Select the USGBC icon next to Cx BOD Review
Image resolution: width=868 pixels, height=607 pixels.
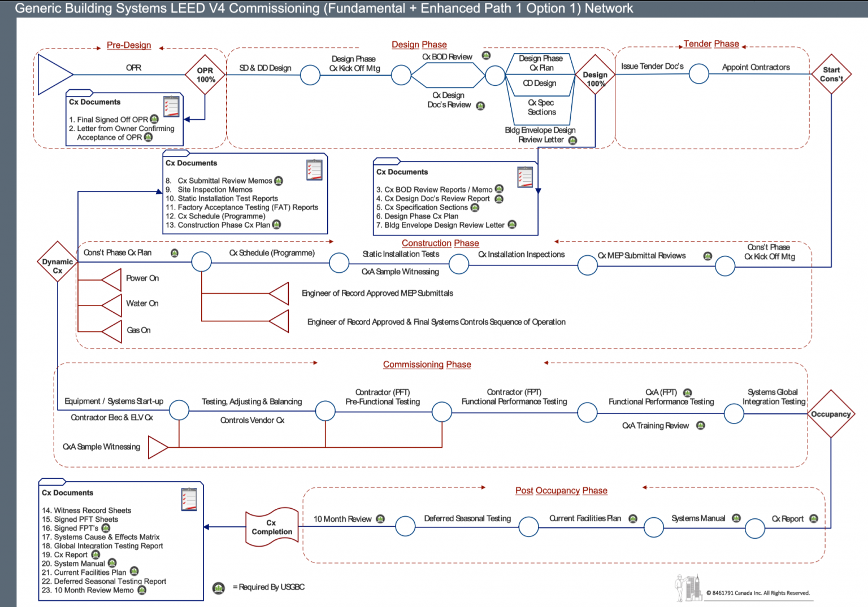485,55
